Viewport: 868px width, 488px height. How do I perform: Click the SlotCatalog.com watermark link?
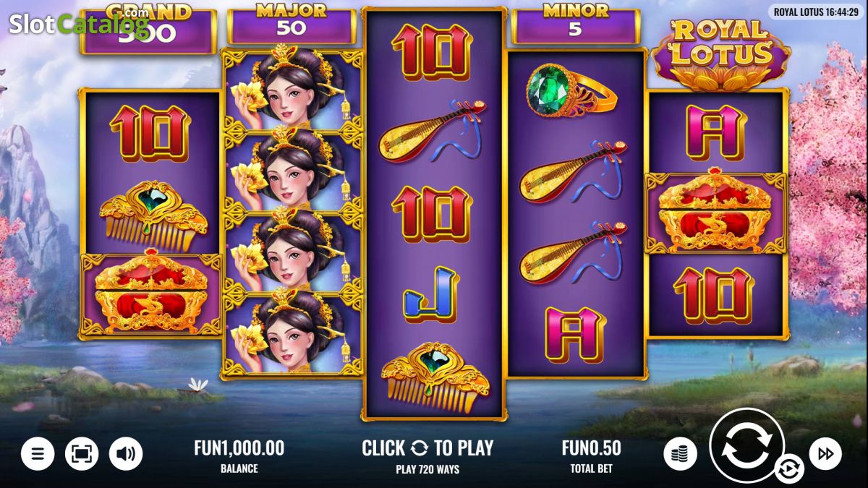[79, 24]
